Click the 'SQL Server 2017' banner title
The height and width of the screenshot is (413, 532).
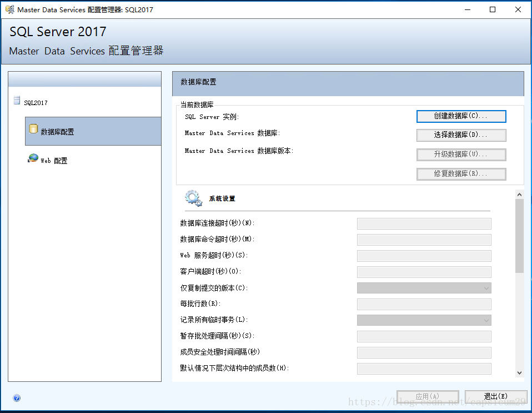(x=58, y=32)
